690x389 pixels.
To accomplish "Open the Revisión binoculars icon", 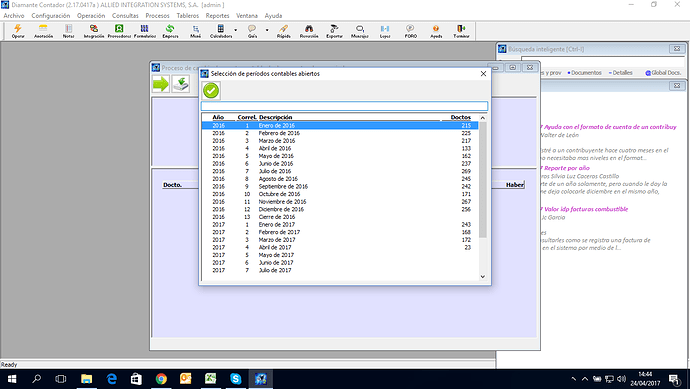I will pos(309,31).
